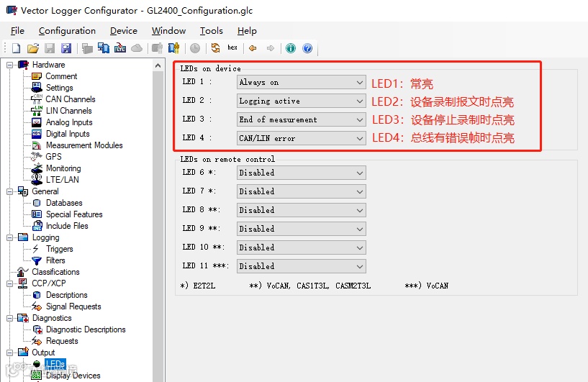Click the cloud toolbar icon
Screen dimensions: 588x382
tap(137, 48)
